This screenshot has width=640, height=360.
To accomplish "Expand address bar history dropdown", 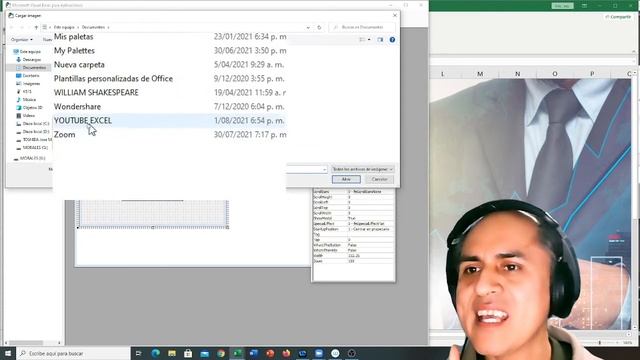I will (x=308, y=27).
